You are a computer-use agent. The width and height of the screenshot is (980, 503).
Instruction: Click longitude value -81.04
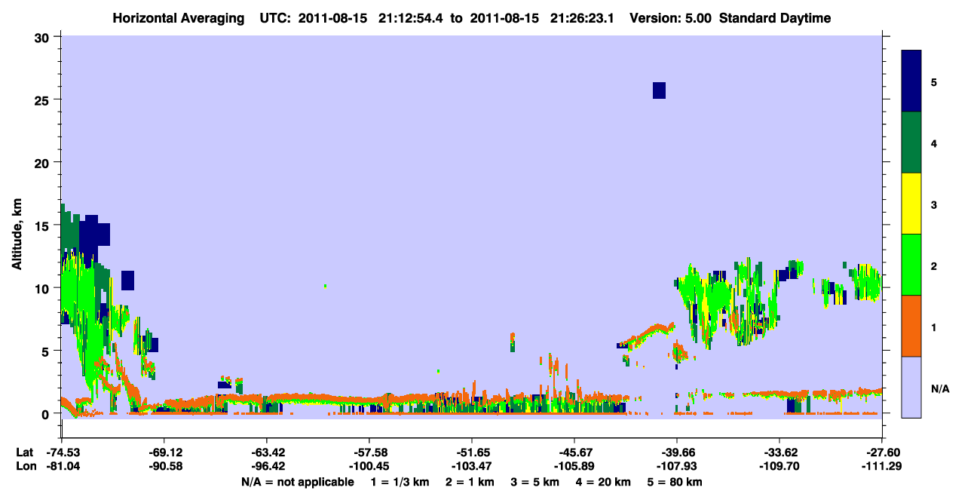coord(62,467)
